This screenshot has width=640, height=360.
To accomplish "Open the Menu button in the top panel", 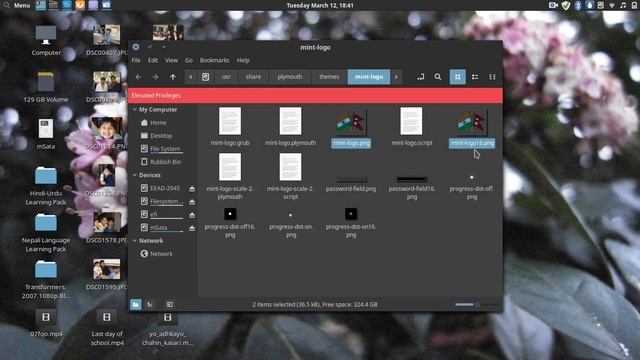I will 17,5.
